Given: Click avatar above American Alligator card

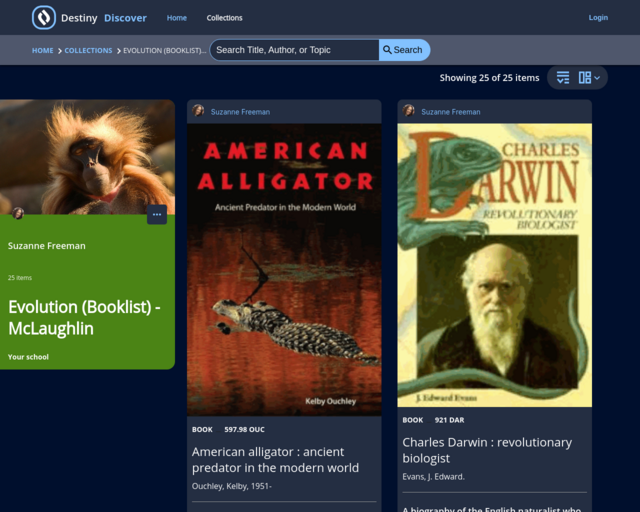Looking at the screenshot, I should coord(198,110).
